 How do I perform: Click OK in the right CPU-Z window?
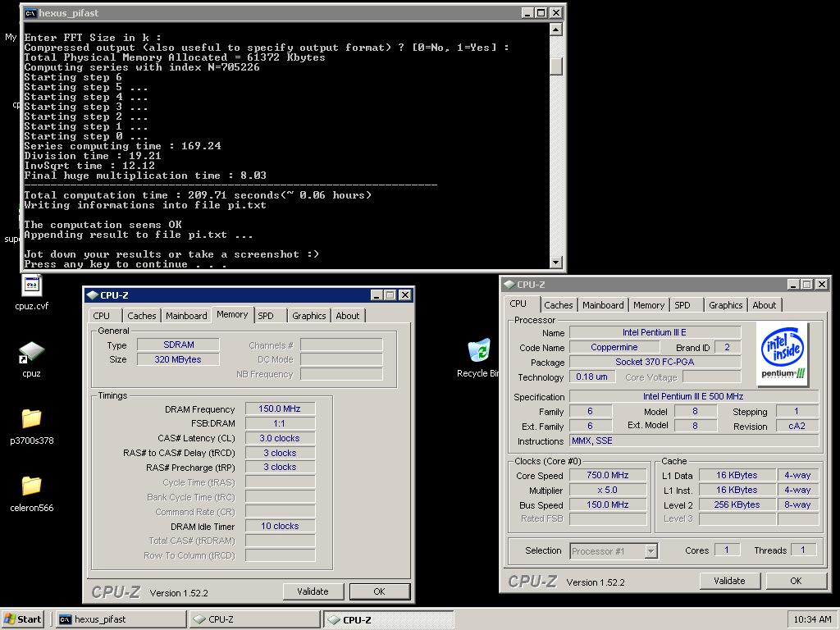pyautogui.click(x=796, y=581)
